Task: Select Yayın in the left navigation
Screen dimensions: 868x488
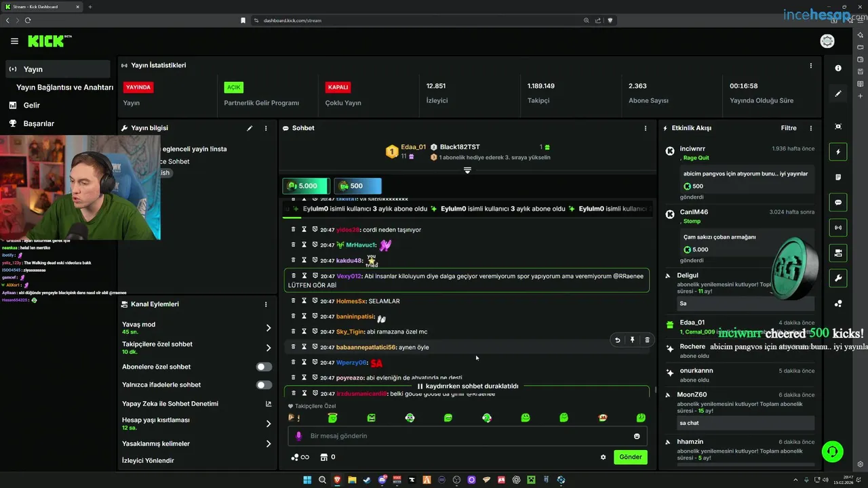Action: pos(58,69)
